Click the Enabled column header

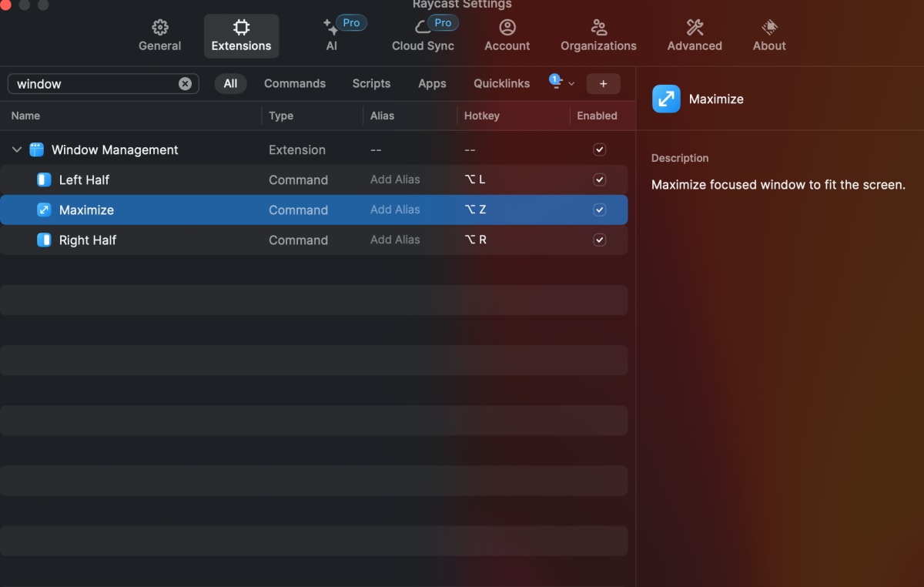pyautogui.click(x=597, y=116)
